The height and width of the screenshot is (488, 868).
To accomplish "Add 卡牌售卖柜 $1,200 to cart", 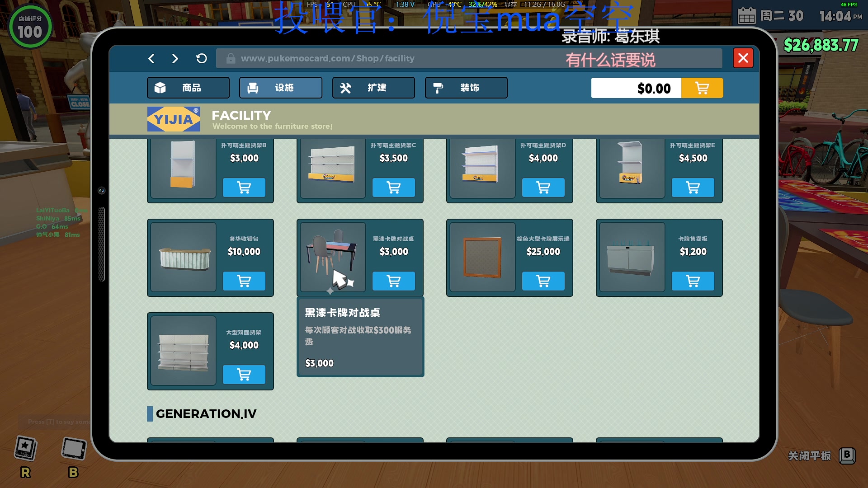I will point(693,281).
